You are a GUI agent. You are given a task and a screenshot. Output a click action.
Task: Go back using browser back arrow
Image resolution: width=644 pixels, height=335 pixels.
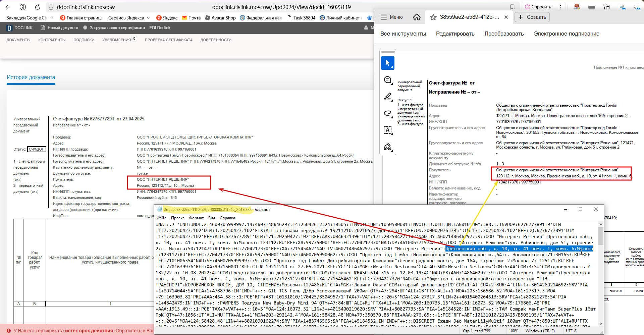8,7
